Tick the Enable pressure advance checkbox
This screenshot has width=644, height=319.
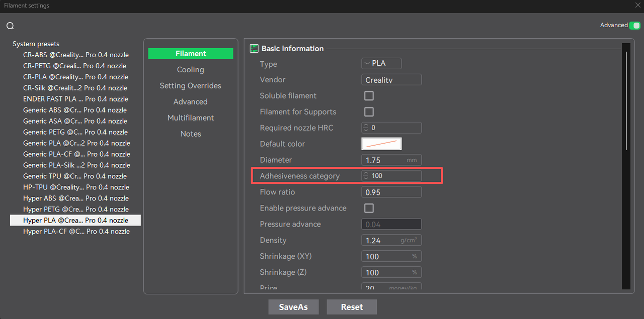(x=369, y=208)
